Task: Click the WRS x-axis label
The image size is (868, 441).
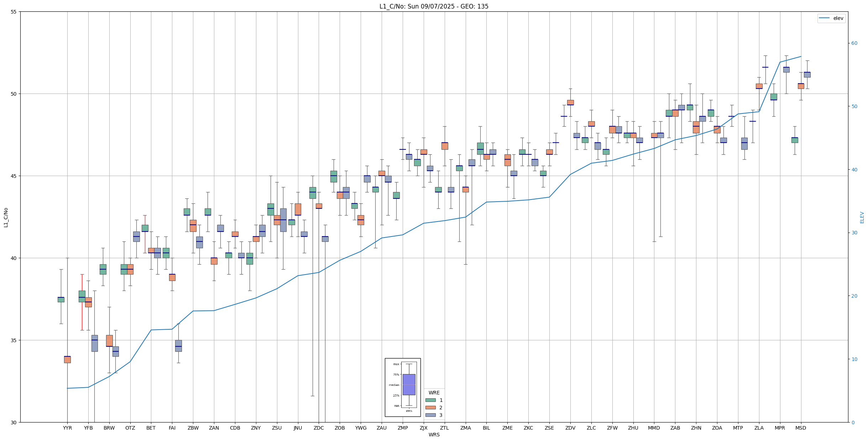Action: coord(434,435)
